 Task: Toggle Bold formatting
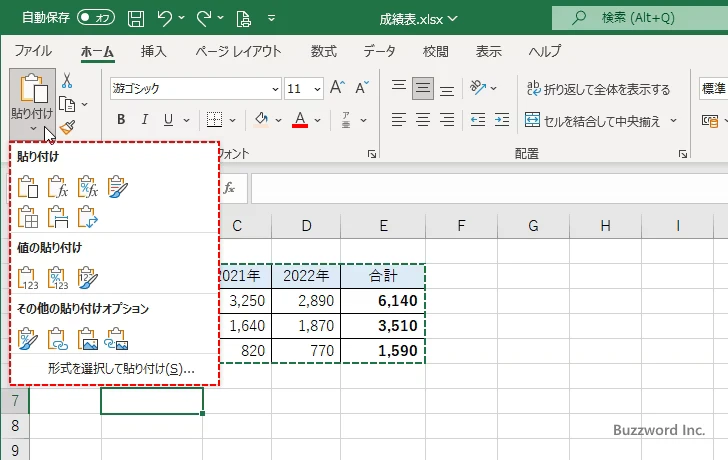[x=121, y=120]
